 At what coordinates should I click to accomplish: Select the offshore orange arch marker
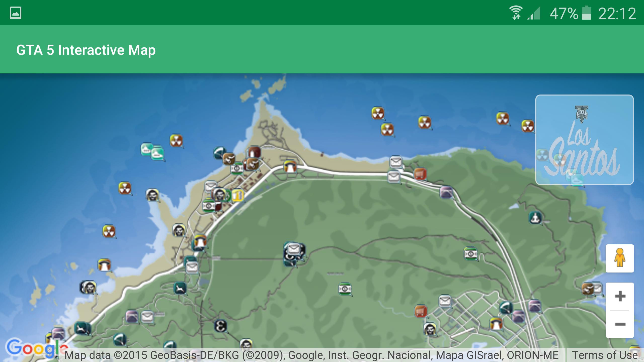click(x=104, y=265)
